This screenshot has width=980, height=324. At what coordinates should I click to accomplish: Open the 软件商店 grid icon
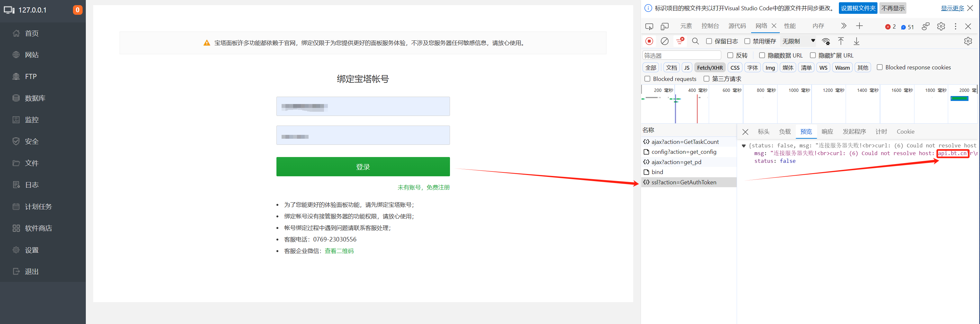[16, 228]
